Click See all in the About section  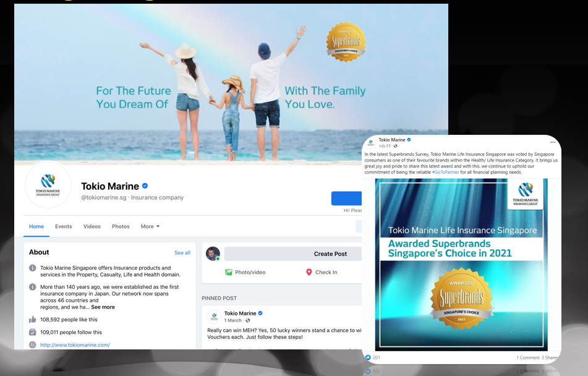point(182,253)
